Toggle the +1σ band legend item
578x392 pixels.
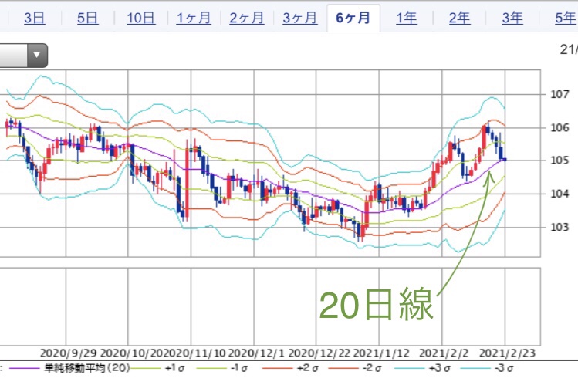point(174,368)
